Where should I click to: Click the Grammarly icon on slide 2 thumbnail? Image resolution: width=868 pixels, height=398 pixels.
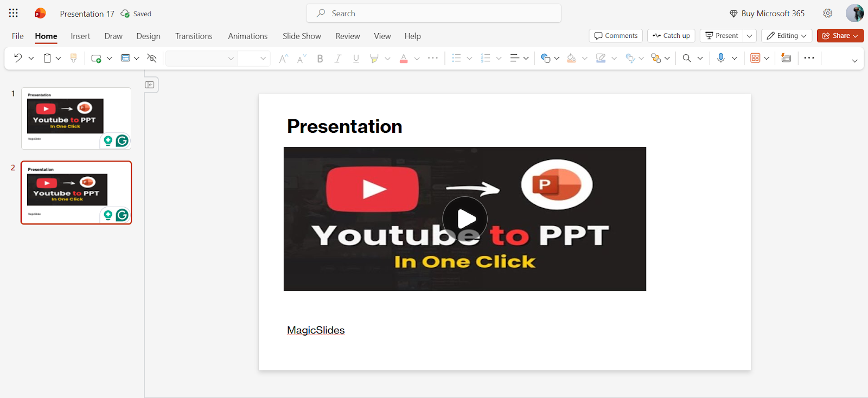(x=122, y=215)
